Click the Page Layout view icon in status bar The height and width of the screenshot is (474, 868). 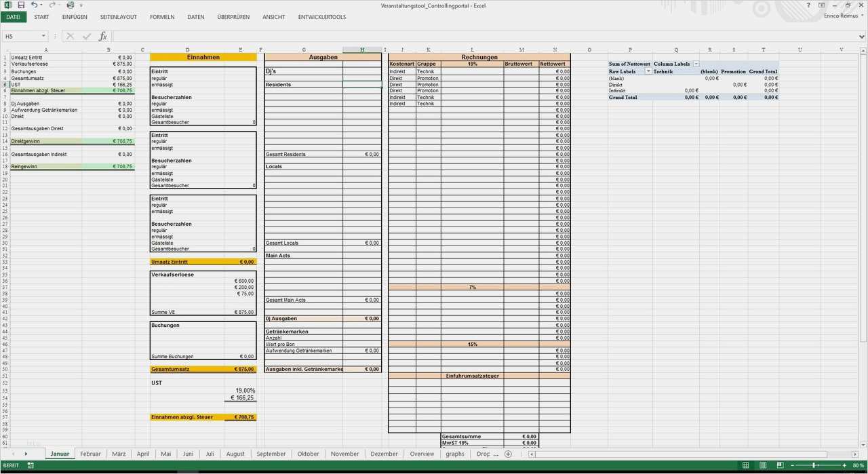tap(763, 466)
